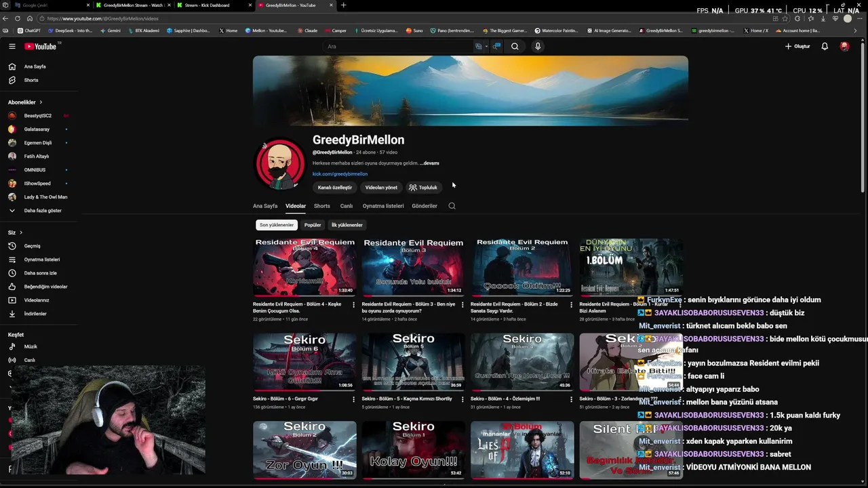Viewport: 868px width, 488px height.
Task: Click Videoları yönet button
Action: (x=381, y=187)
